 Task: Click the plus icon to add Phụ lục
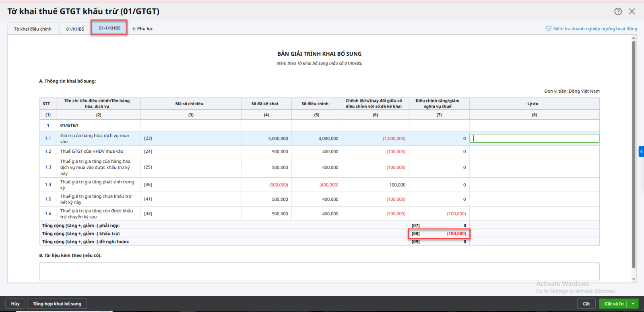[134, 29]
